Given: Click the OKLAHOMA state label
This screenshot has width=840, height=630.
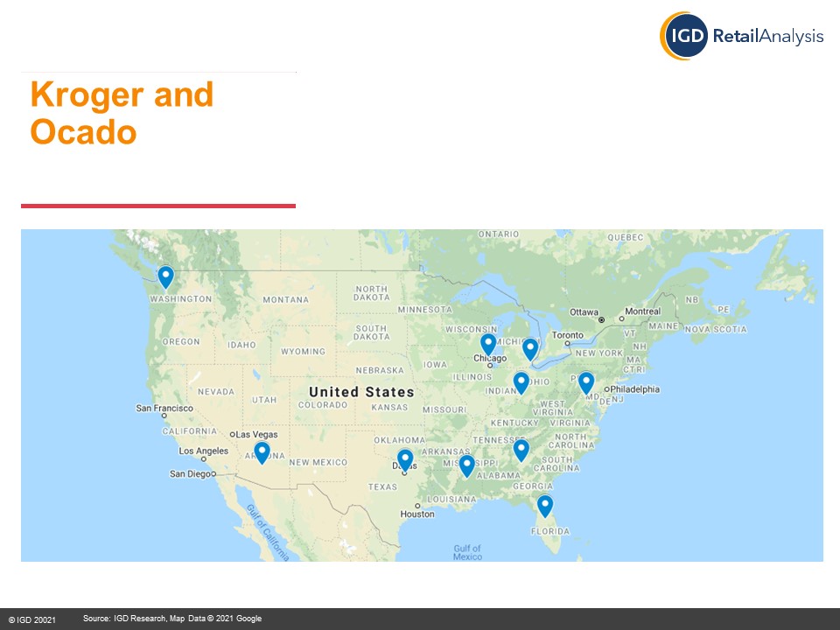Looking at the screenshot, I should (x=400, y=440).
